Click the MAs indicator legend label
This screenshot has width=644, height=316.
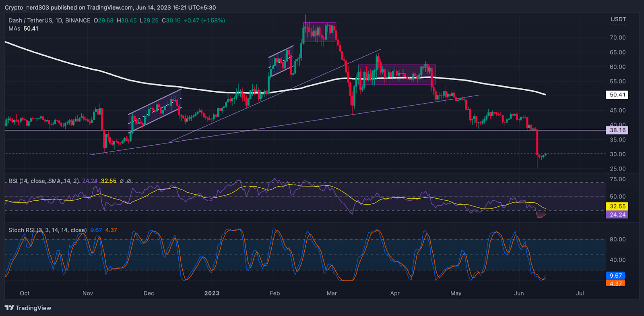(x=14, y=29)
